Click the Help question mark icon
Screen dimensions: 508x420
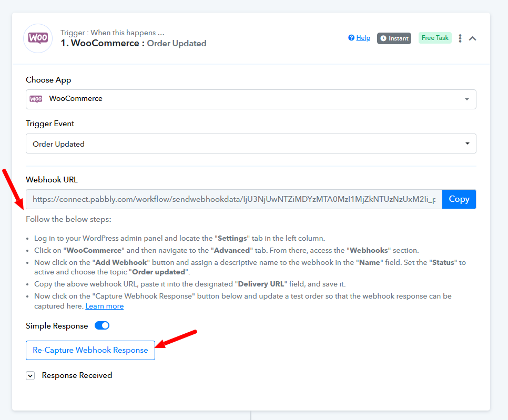(351, 38)
